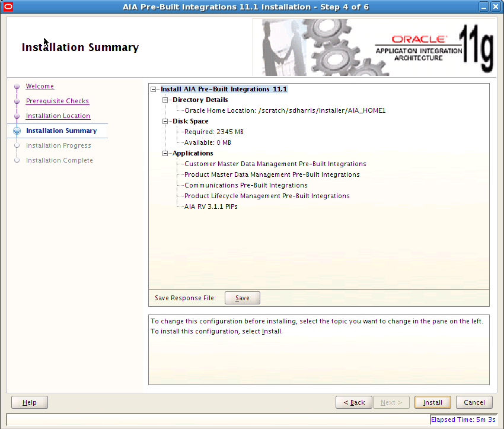The image size is (504, 429).
Task: Open the Help dialog
Action: pyautogui.click(x=29, y=402)
